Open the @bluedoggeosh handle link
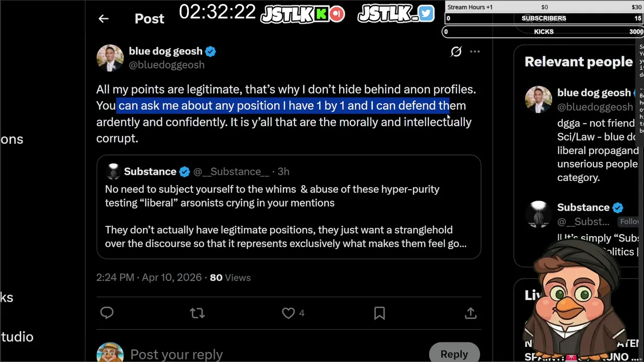Viewport: 644px width, 362px height. (x=167, y=65)
